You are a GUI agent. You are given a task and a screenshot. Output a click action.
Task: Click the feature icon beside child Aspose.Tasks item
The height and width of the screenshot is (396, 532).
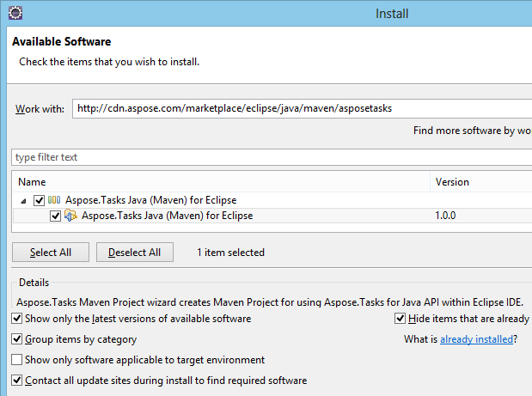pyautogui.click(x=71, y=216)
